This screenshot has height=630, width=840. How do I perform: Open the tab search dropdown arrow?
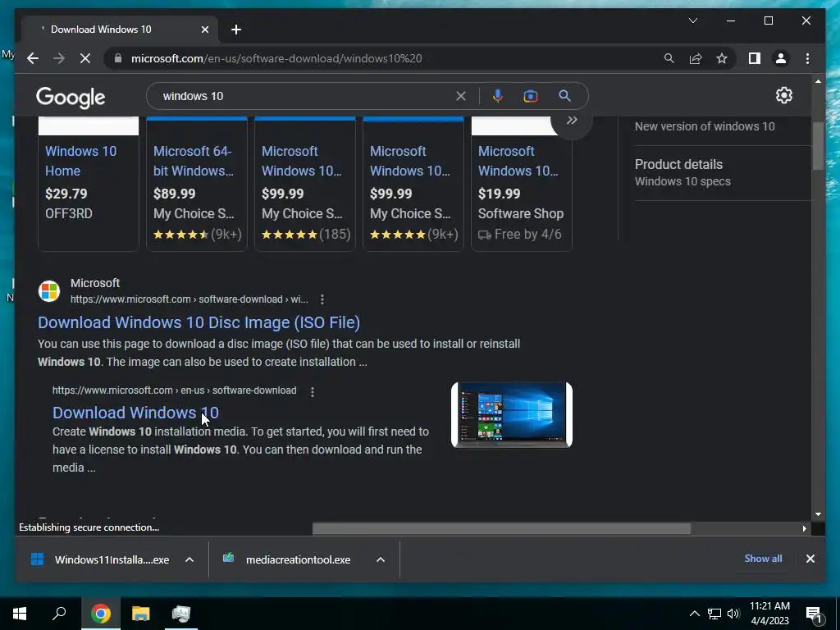tap(692, 21)
